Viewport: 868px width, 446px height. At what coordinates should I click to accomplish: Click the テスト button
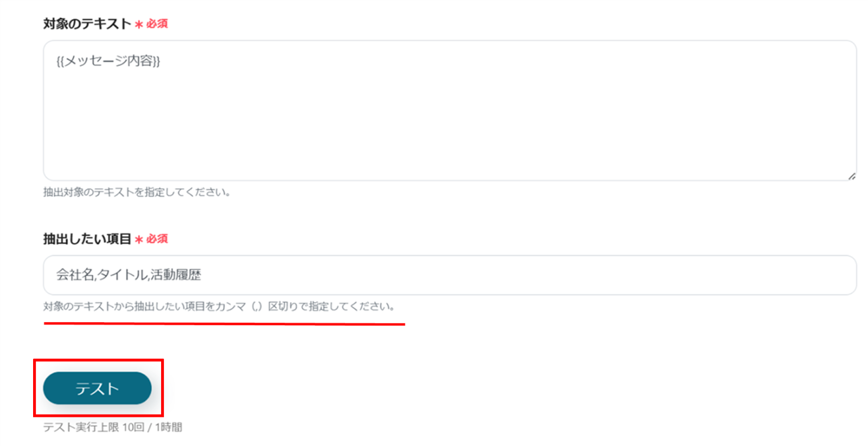(97, 388)
